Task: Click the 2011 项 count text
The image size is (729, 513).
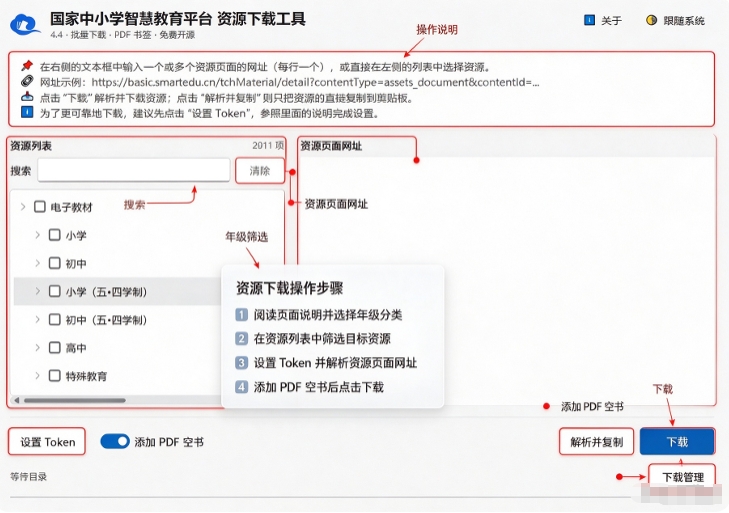Action: 268,146
